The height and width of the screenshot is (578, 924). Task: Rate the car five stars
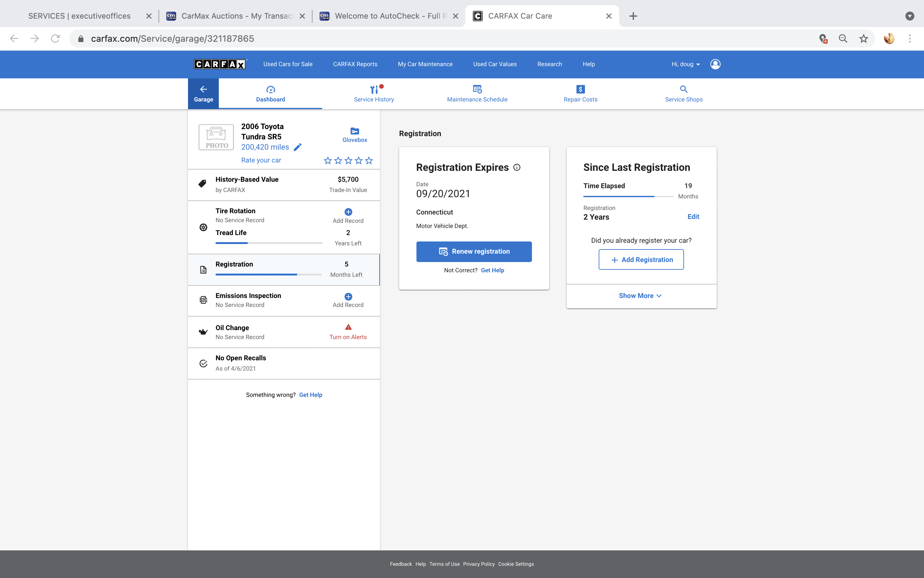369,161
